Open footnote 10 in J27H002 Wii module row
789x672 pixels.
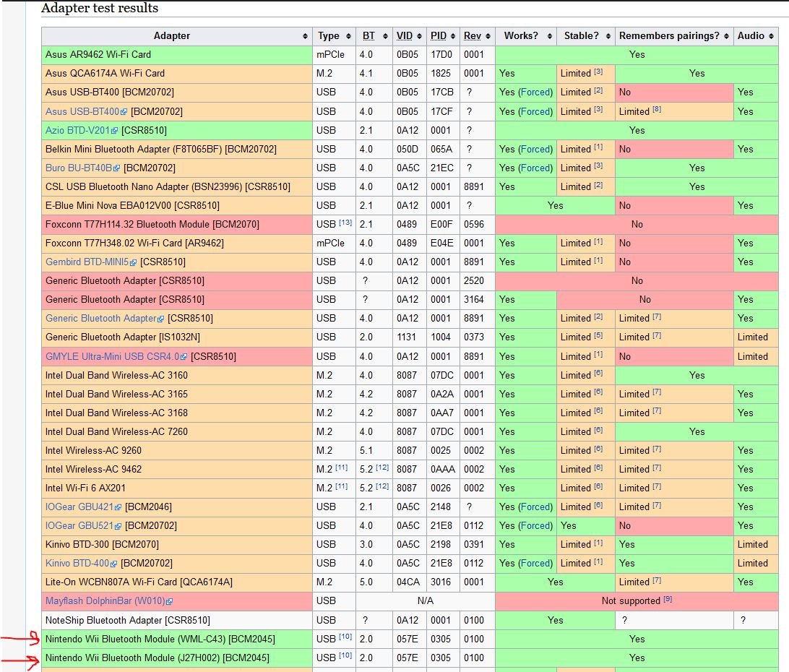[x=345, y=655]
